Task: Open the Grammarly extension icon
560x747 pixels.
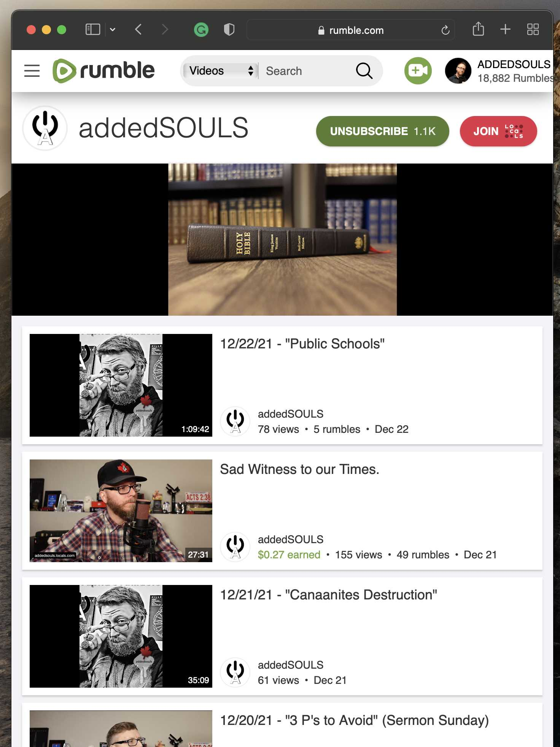Action: (201, 30)
